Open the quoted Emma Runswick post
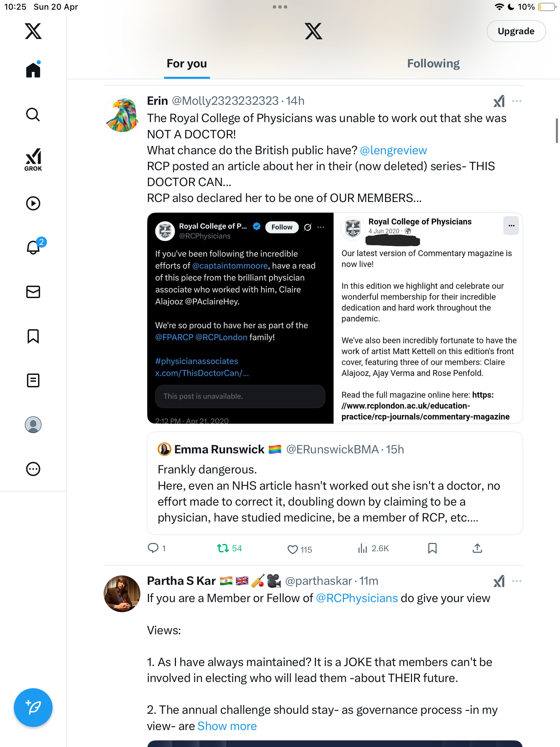 click(335, 483)
